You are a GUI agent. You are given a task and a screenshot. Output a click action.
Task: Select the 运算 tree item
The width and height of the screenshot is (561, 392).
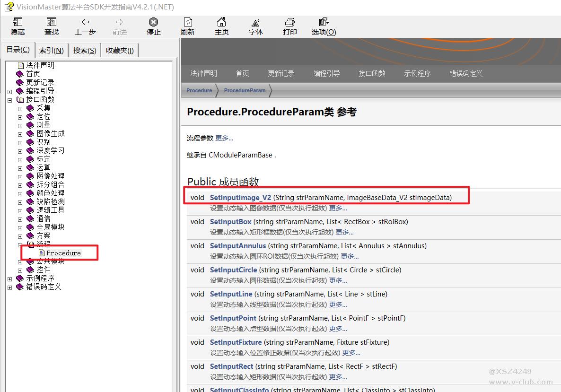(44, 168)
